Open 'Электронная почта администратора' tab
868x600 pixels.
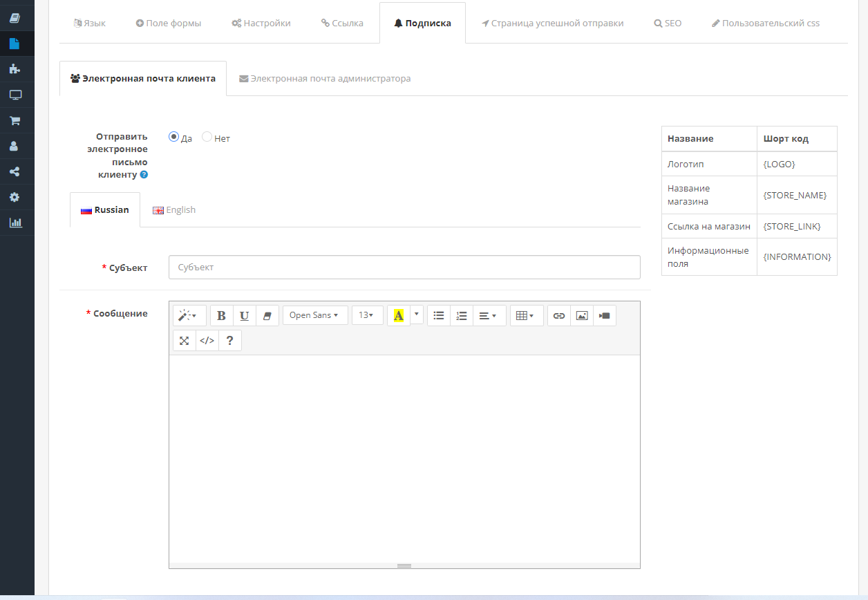(325, 79)
